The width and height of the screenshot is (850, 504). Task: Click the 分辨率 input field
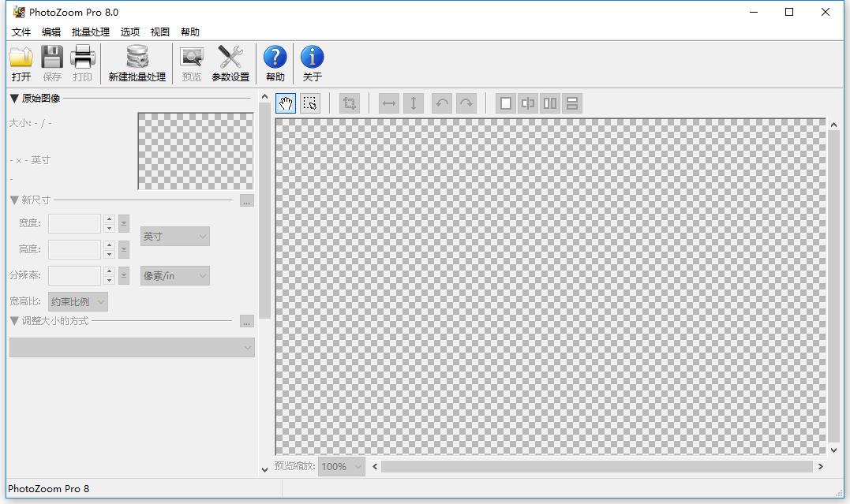point(74,275)
